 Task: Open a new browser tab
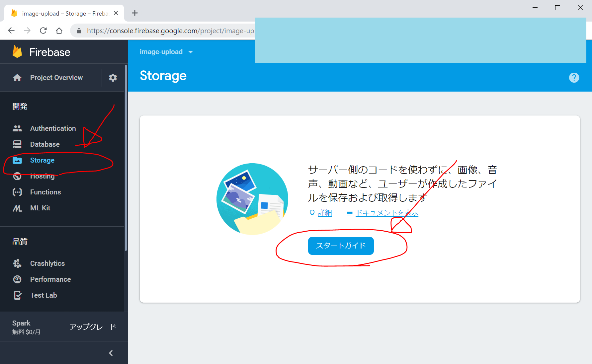[x=134, y=13]
